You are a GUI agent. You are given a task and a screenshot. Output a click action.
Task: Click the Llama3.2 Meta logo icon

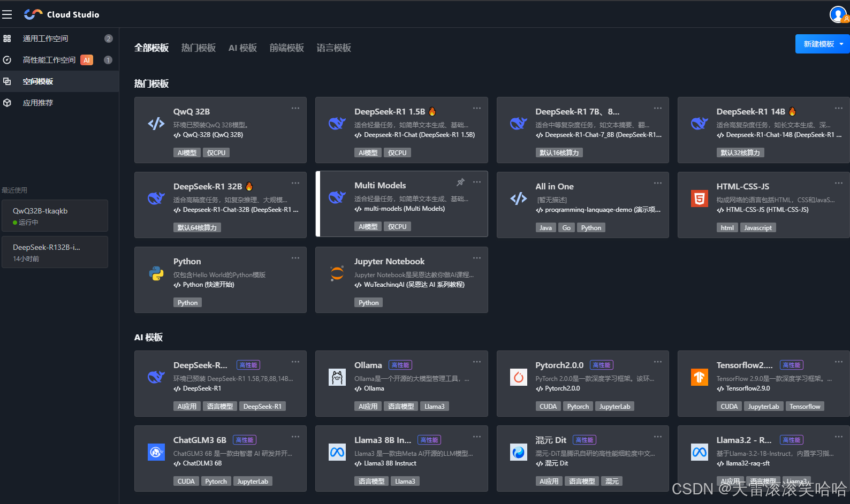[700, 452]
